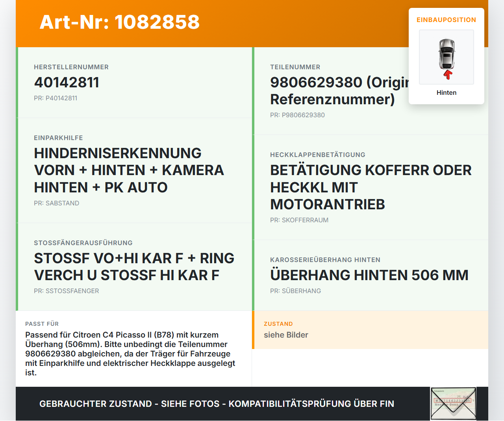Click the text 'PR: SSTOSSFAENGER'
Viewport: 504px width, 421px height.
[67, 291]
